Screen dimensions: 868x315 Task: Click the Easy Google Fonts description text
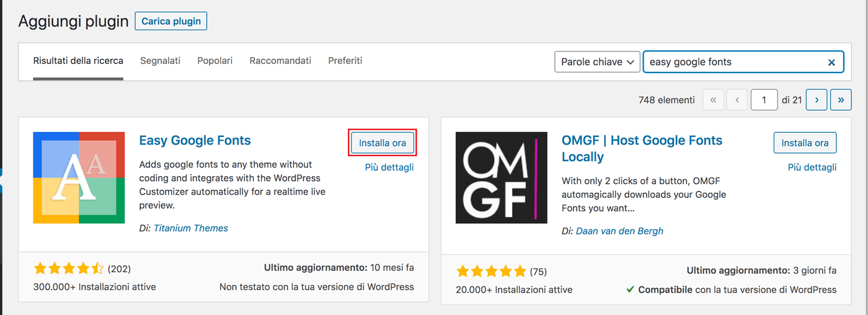coord(232,185)
